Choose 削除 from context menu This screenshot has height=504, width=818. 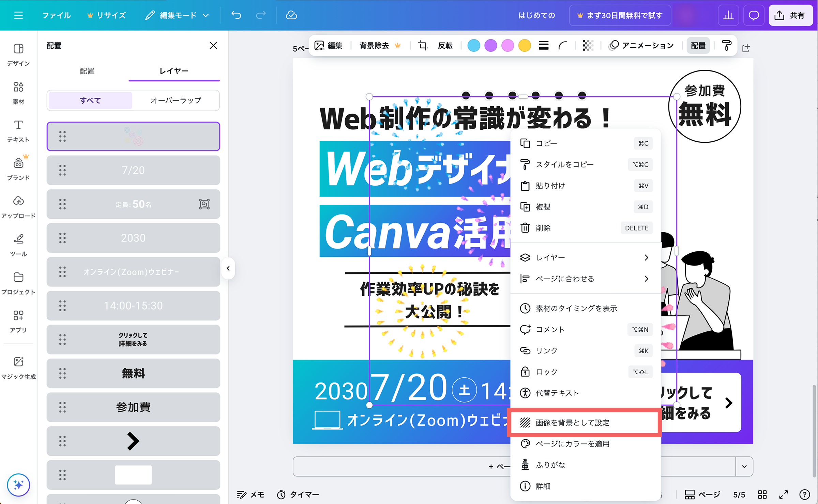pos(585,228)
